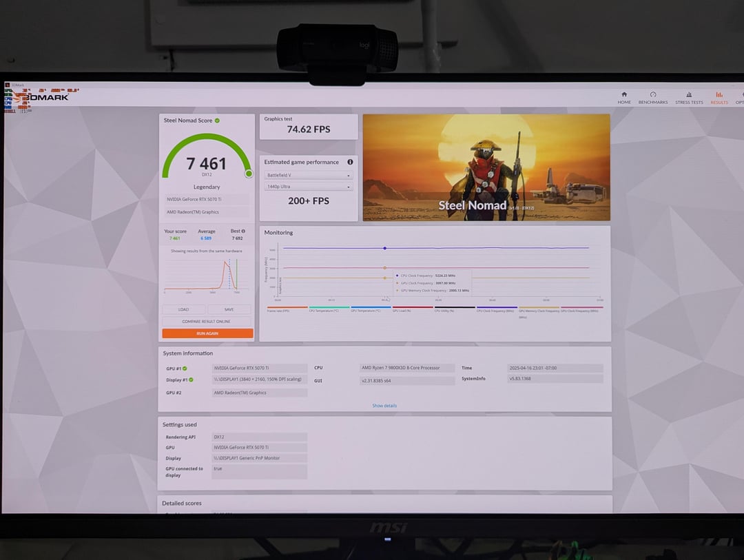The image size is (744, 560).
Task: Click the GPU #2 AMD Radeon field
Action: click(x=260, y=393)
